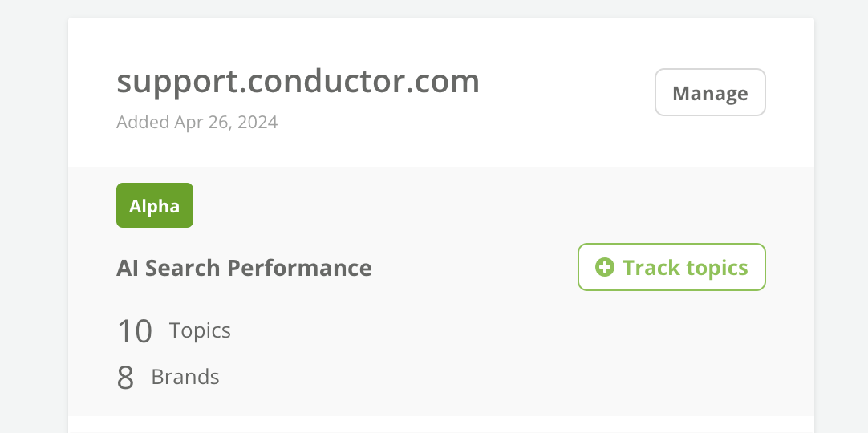Click the Track topics button
The height and width of the screenshot is (433, 868).
672,267
